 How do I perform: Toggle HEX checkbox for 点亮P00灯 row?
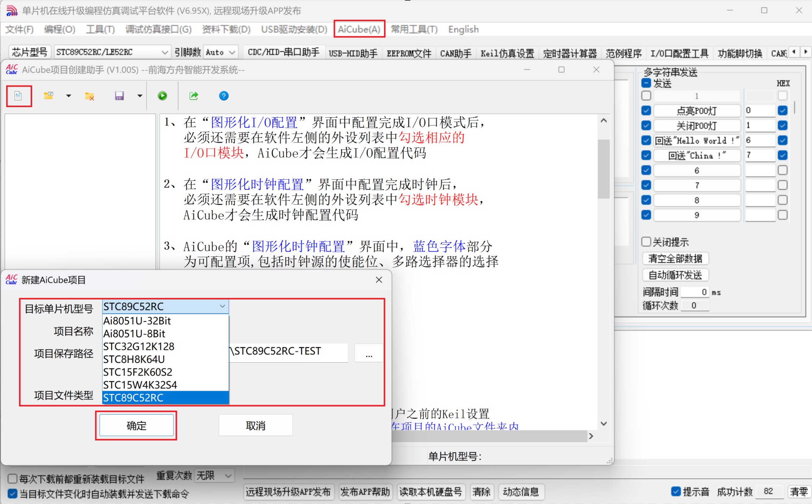(x=783, y=110)
